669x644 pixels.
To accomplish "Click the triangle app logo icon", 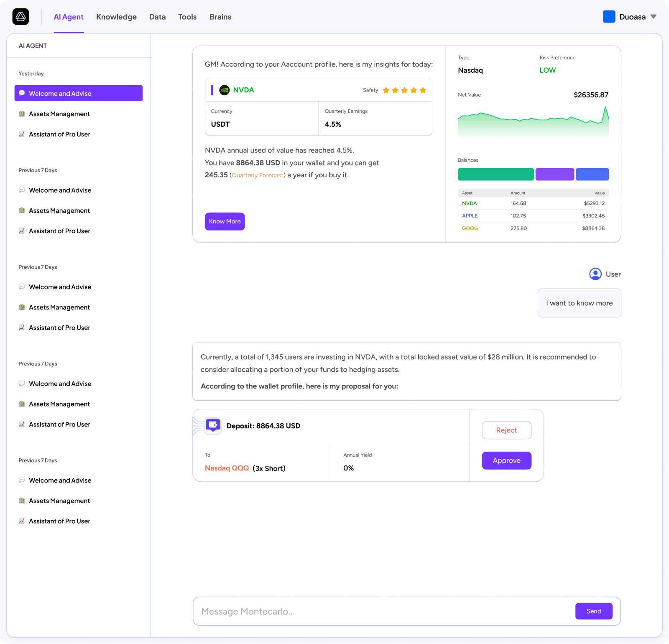I will (21, 17).
